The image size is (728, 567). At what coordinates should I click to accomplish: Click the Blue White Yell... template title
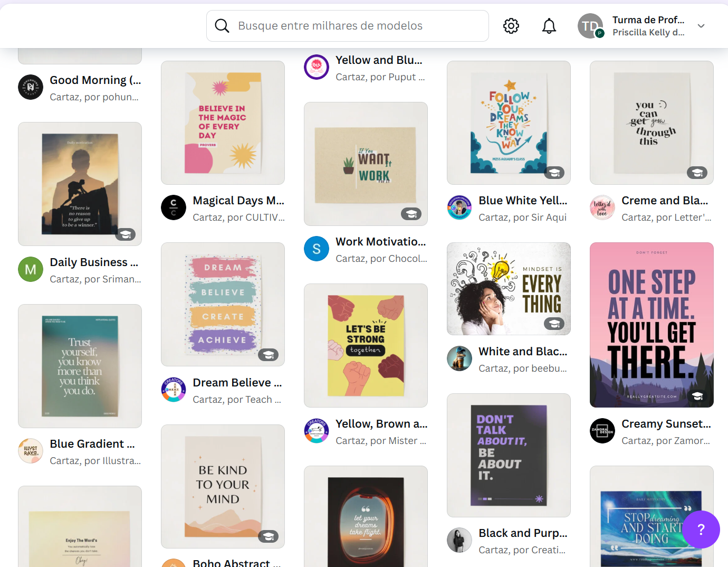click(x=523, y=201)
